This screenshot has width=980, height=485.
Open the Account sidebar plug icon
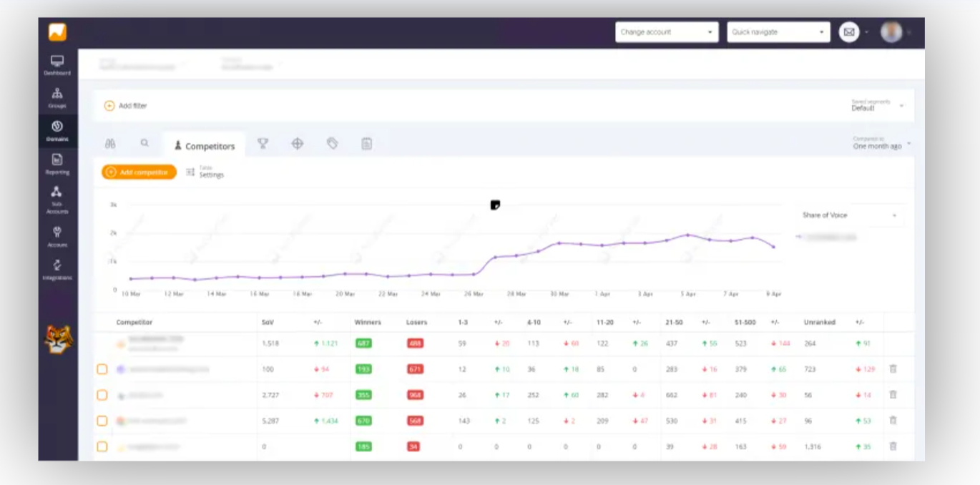point(57,236)
